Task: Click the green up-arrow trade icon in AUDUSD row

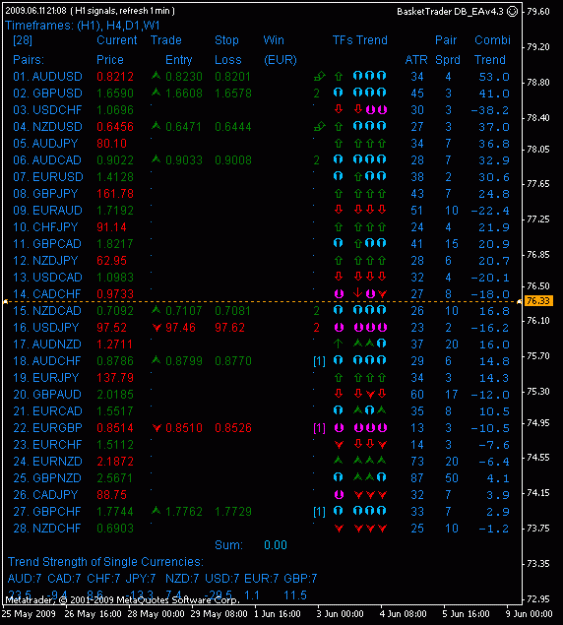Action: pyautogui.click(x=156, y=75)
